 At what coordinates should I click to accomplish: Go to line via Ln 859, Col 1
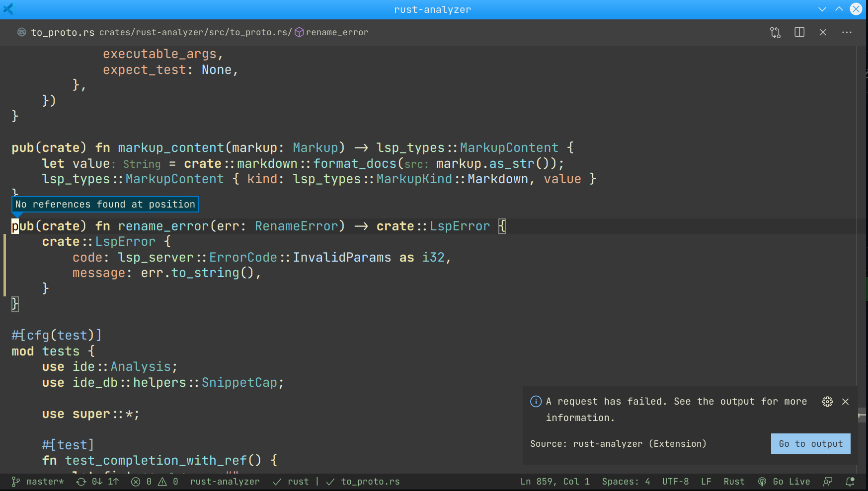(555, 482)
